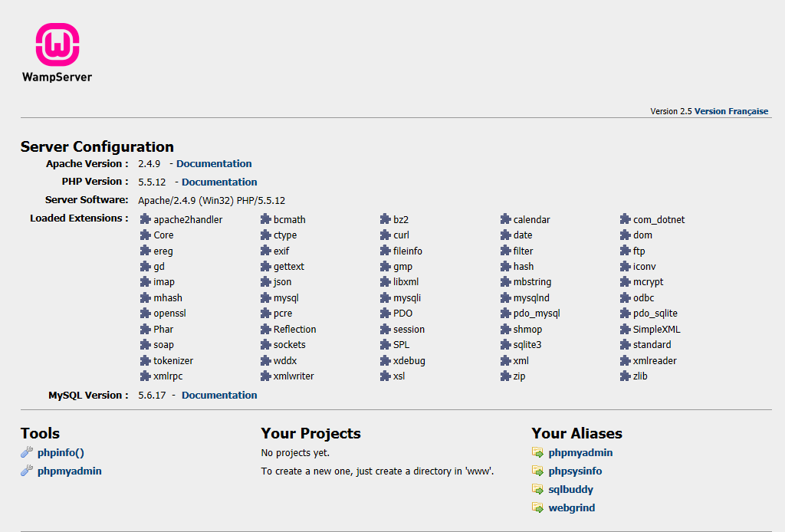Click the puzzle icon next to xdebug
The image size is (785, 532).
coord(385,360)
